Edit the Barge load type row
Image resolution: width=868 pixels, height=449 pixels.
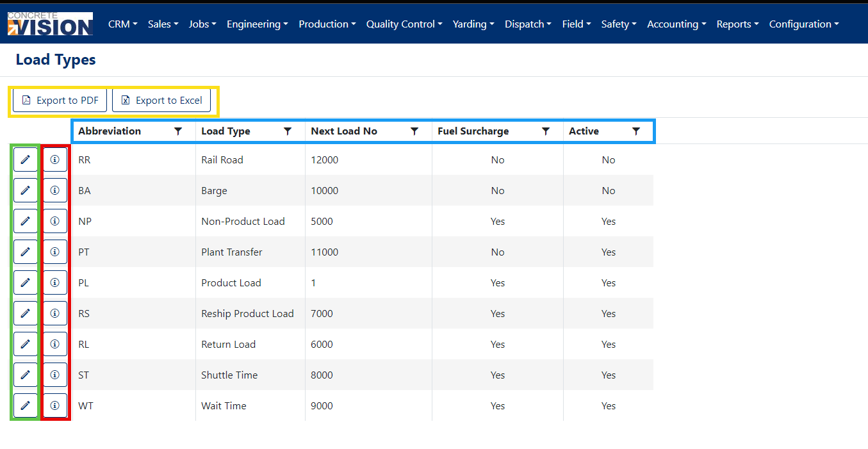point(26,190)
